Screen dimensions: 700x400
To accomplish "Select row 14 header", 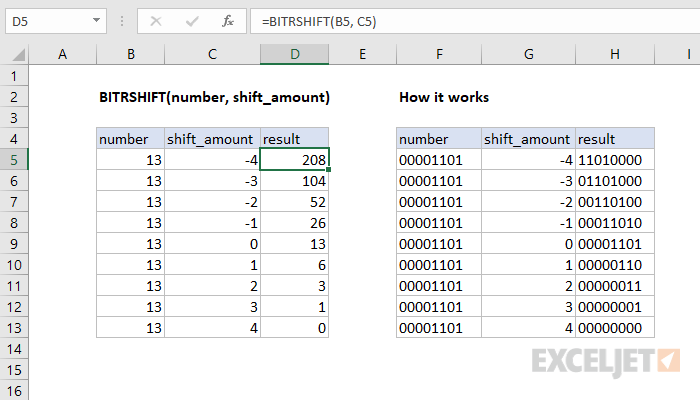I will point(14,349).
